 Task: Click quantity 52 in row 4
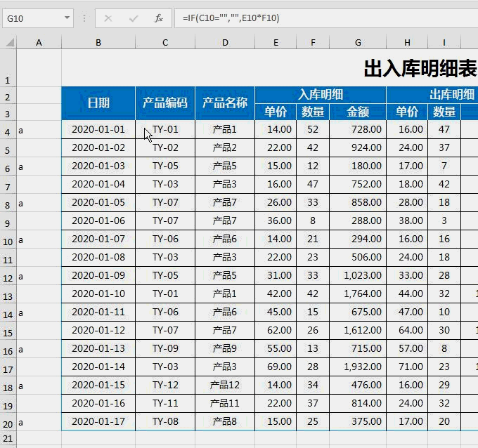click(x=313, y=129)
